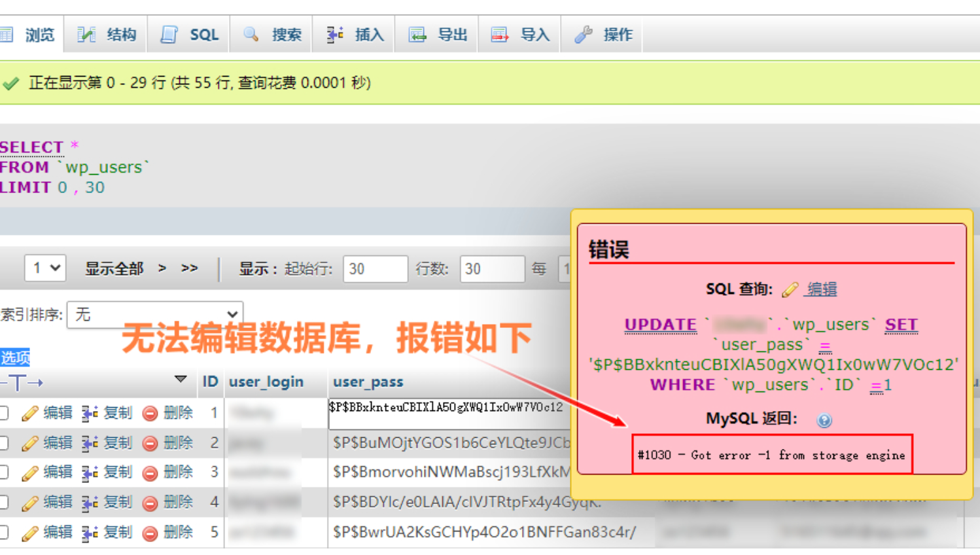Click the copy icon in row 4

pyautogui.click(x=90, y=503)
